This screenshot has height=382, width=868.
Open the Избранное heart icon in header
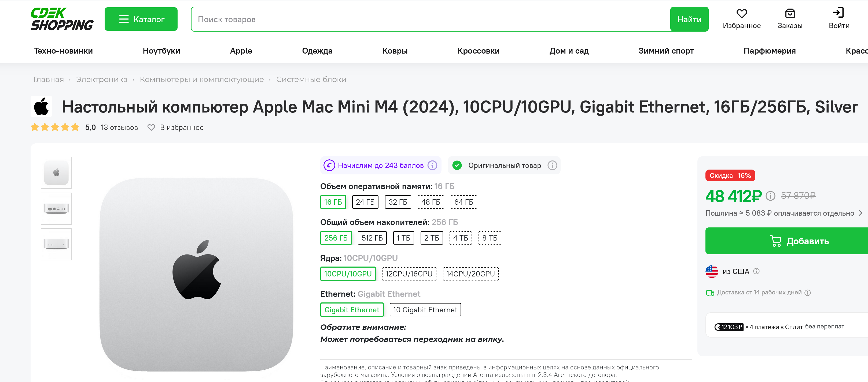coord(741,14)
